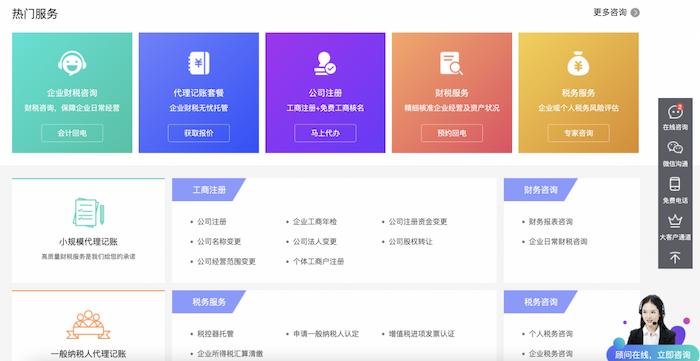The image size is (700, 361).
Task: Open the 公司股权转让 link
Action: click(410, 242)
